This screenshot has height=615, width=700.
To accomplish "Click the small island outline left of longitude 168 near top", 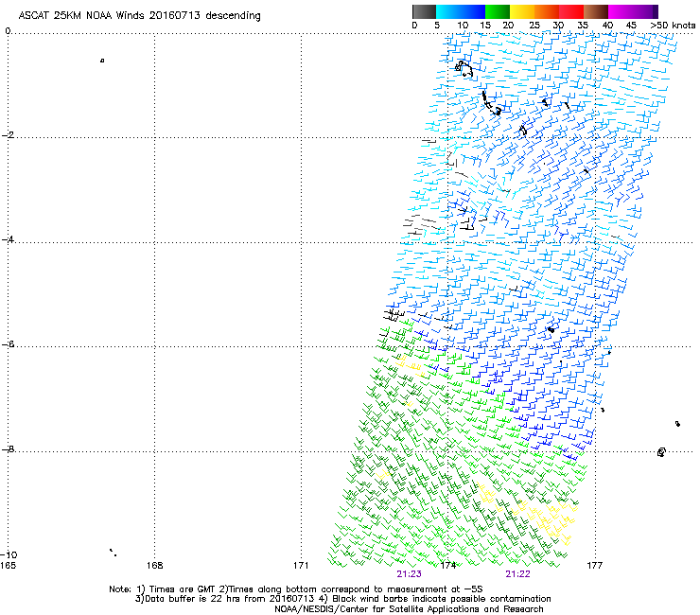I will (x=102, y=61).
